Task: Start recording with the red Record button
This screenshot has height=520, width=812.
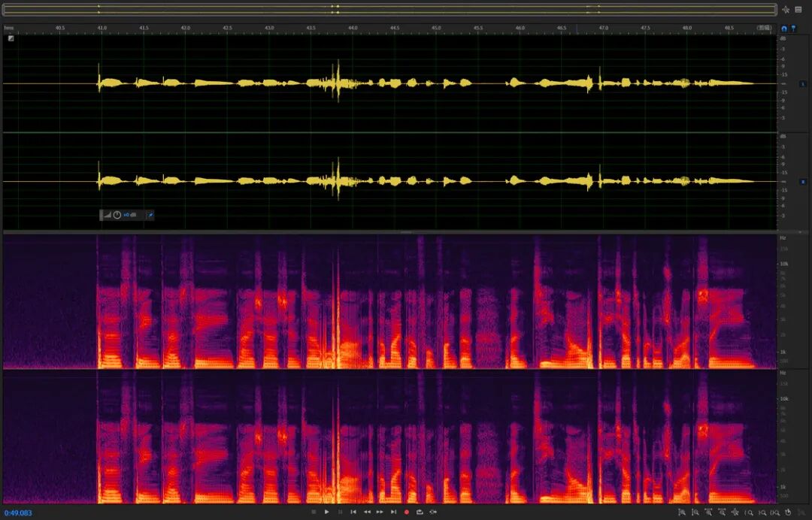Action: point(407,512)
